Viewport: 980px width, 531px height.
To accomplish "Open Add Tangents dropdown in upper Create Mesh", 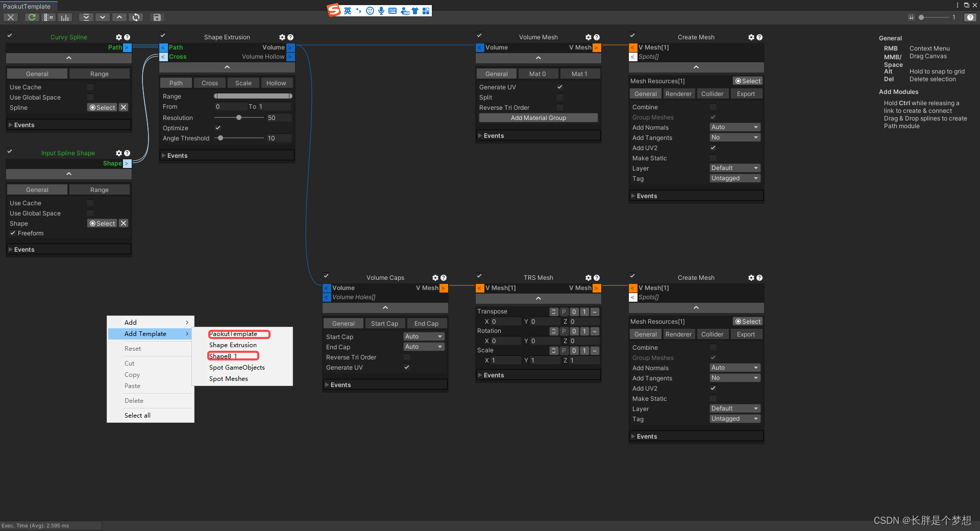I will click(735, 137).
